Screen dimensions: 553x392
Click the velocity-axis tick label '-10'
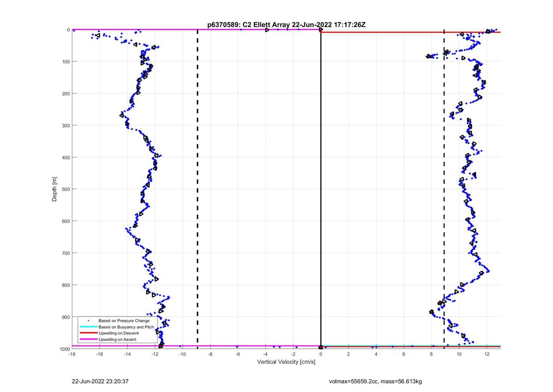click(182, 354)
